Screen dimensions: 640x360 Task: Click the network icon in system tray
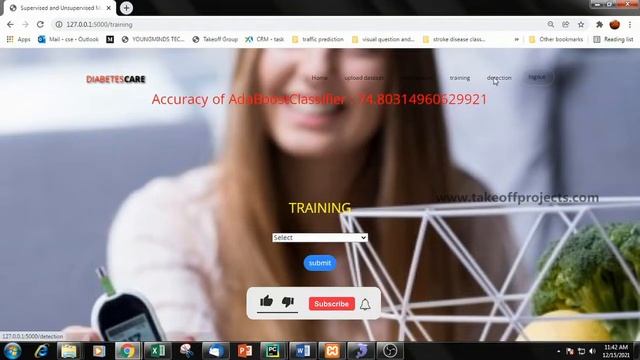[x=582, y=351]
